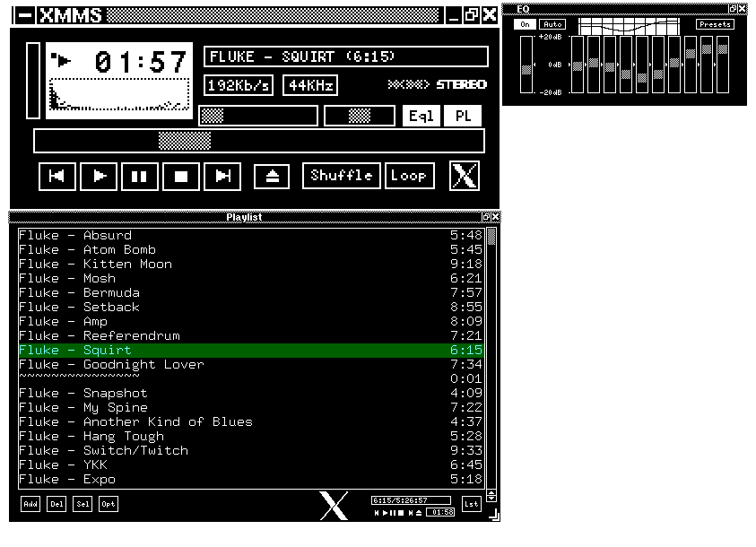Image resolution: width=756 pixels, height=547 pixels.
Task: Click the previous track icon
Action: pos(56,176)
